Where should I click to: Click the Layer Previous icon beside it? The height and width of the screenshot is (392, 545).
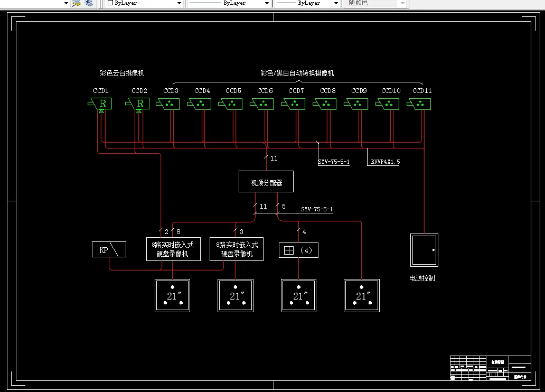point(89,3)
